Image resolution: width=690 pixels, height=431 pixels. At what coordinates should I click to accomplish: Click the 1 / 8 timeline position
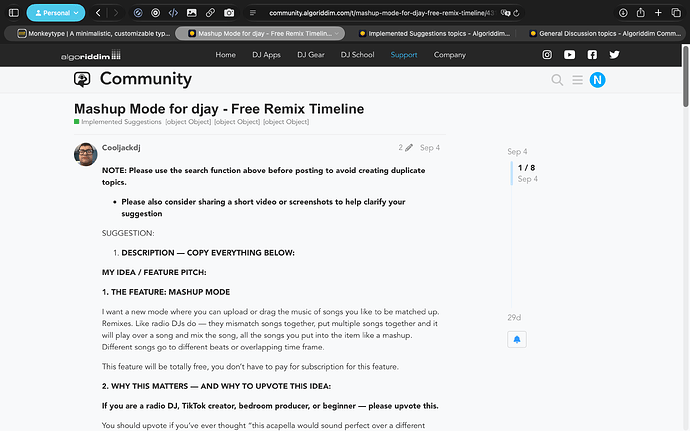coord(526,168)
